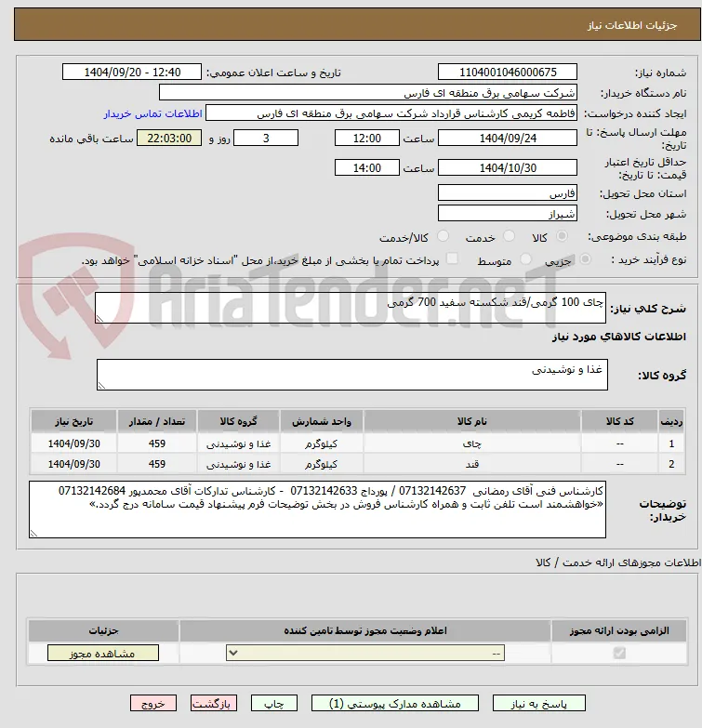Image resolution: width=702 pixels, height=728 pixels.
Task: Open اطلاعات تماس خریدار link
Action: (152, 113)
